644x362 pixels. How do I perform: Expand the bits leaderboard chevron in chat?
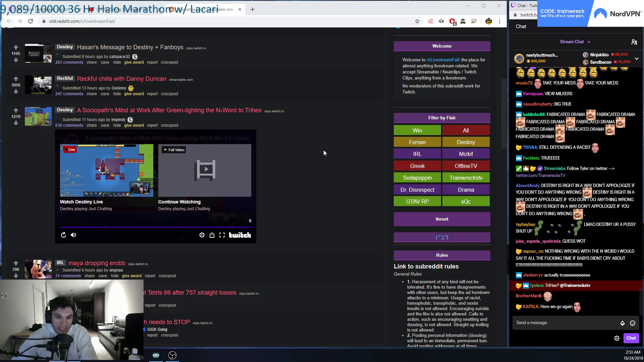coord(636,59)
